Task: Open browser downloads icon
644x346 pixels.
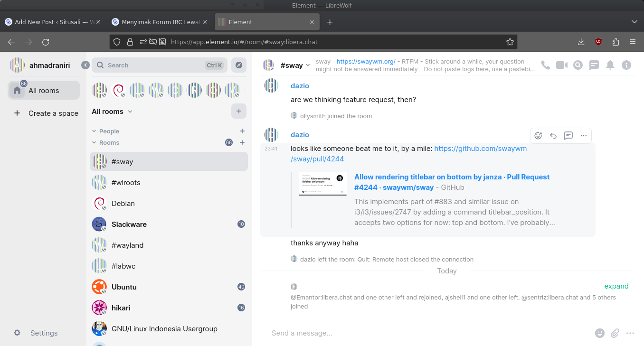Action: pos(581,42)
